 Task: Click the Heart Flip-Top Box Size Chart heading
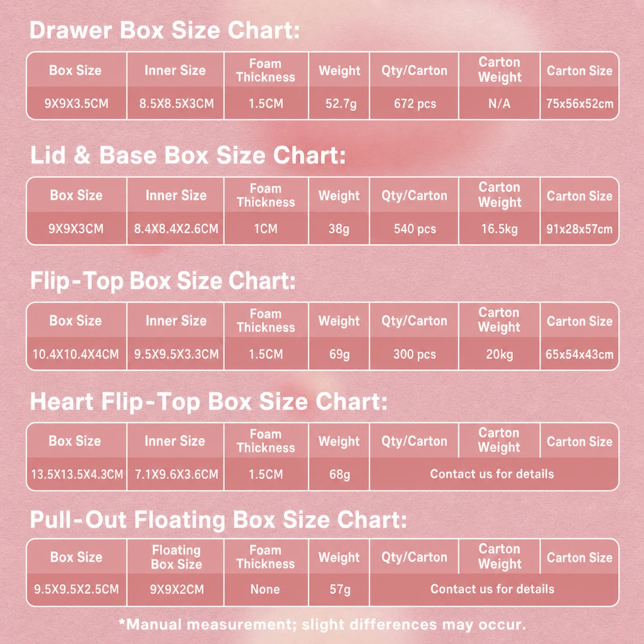click(x=209, y=401)
